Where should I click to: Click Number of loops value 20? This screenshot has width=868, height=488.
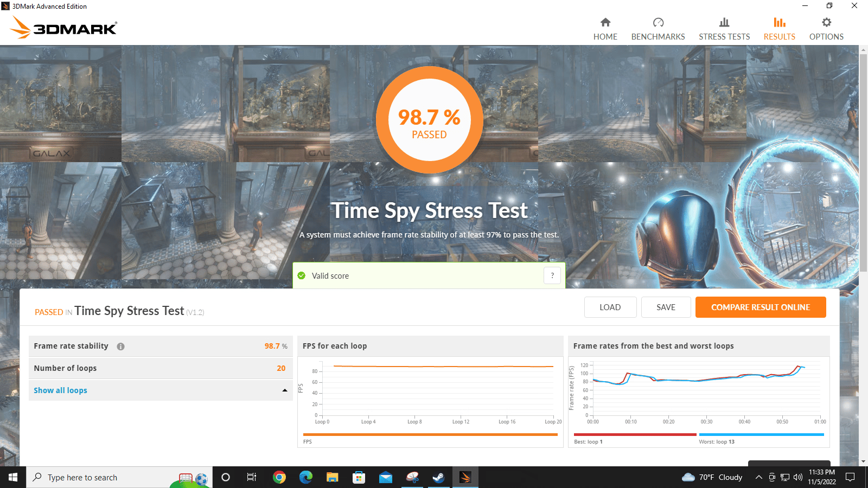pos(281,368)
